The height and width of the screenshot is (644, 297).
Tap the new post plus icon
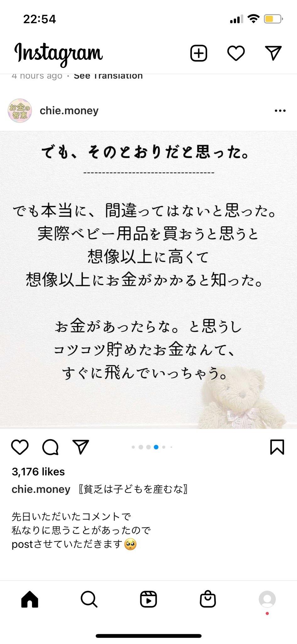tap(199, 53)
